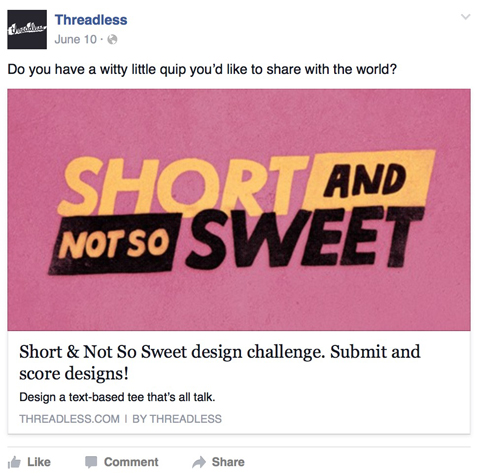Open post options with the top-right chevron
480x476 pixels.
click(x=465, y=17)
